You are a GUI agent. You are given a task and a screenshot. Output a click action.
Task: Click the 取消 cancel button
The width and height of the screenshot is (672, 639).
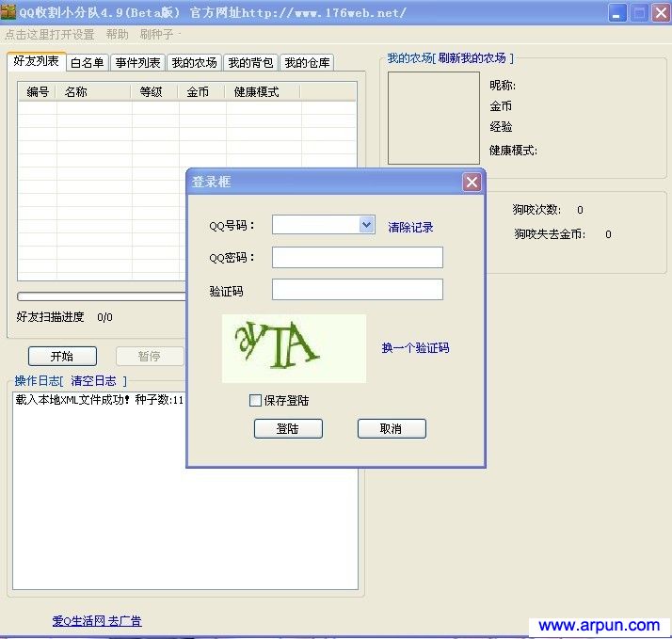[x=392, y=428]
